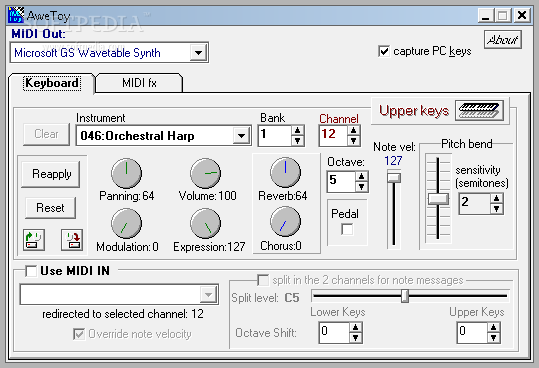Click the Expression knob
This screenshot has height=368, width=539.
pyautogui.click(x=206, y=223)
